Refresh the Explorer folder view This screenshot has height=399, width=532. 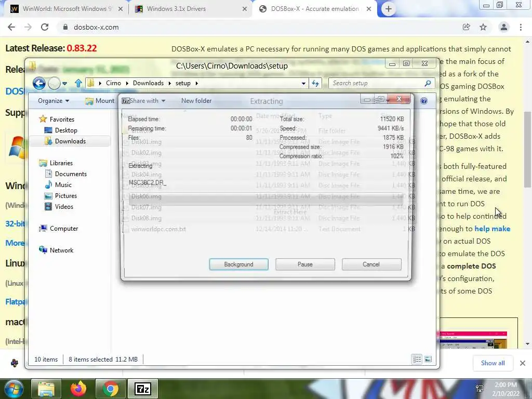pos(315,83)
